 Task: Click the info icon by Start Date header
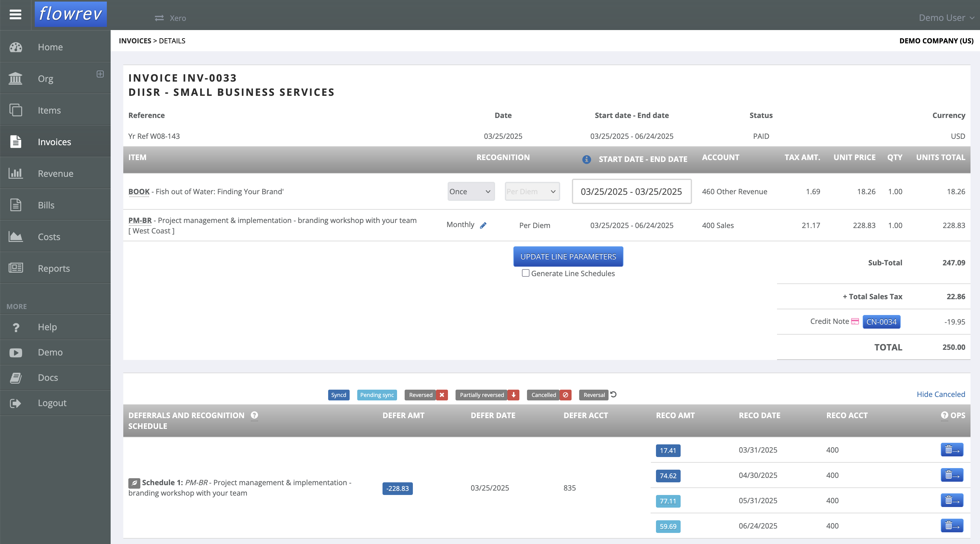(x=586, y=159)
